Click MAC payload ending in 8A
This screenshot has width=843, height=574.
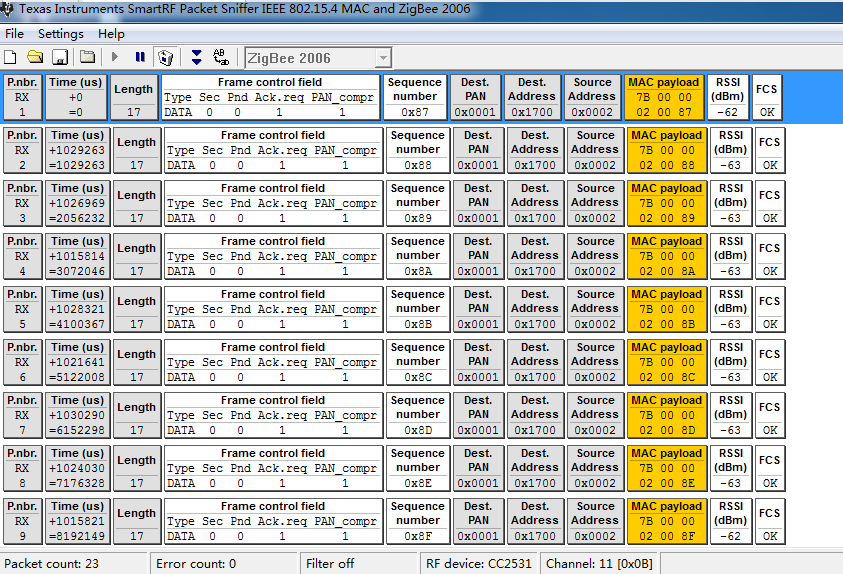(x=667, y=256)
